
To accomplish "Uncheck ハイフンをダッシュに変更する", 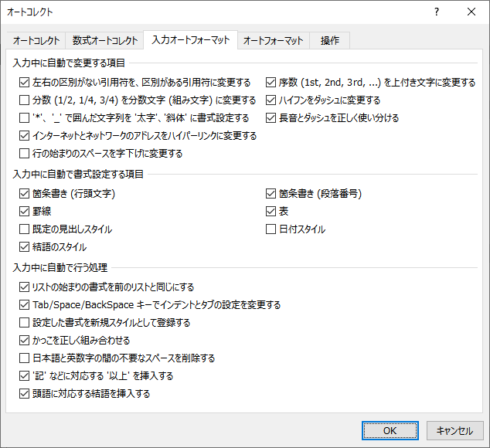I will point(271,100).
